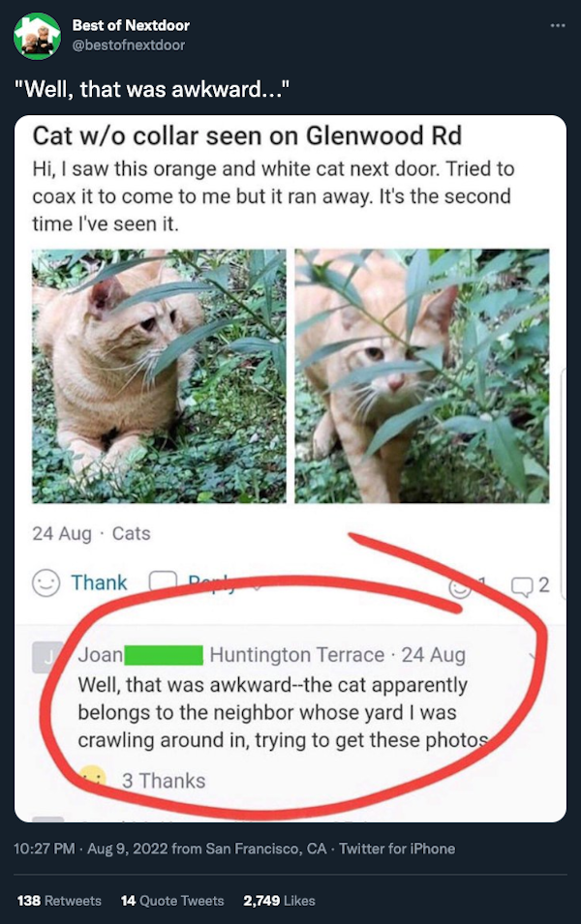Click the smiley Thank icon on the post
Viewport: 581px width, 924px height.
click(46, 583)
